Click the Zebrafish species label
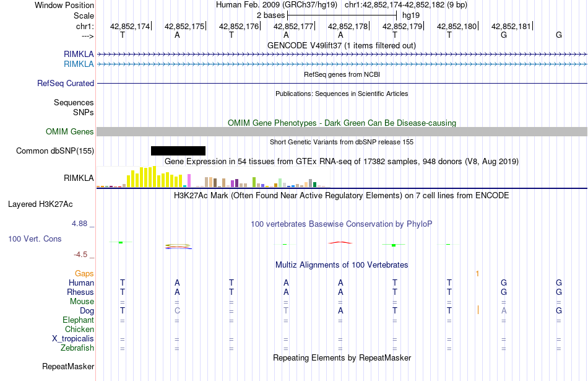This screenshot has height=381, width=588. 77,348
